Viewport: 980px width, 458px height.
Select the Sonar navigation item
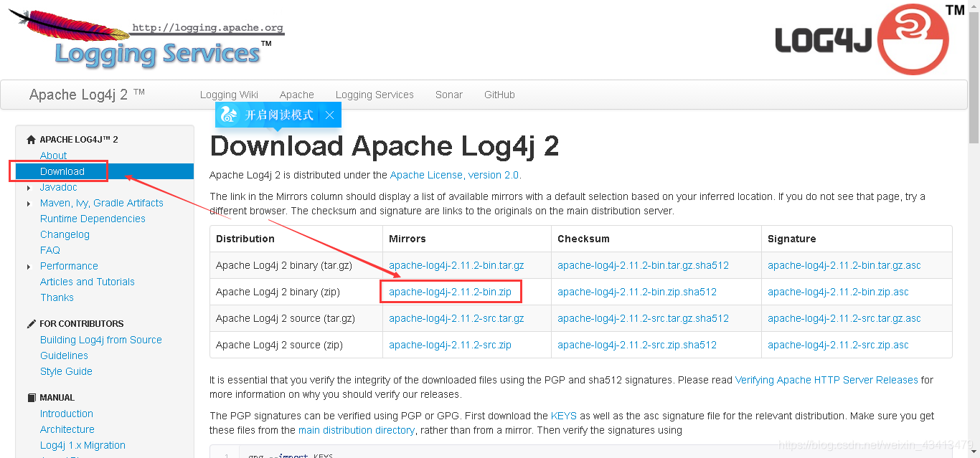448,94
